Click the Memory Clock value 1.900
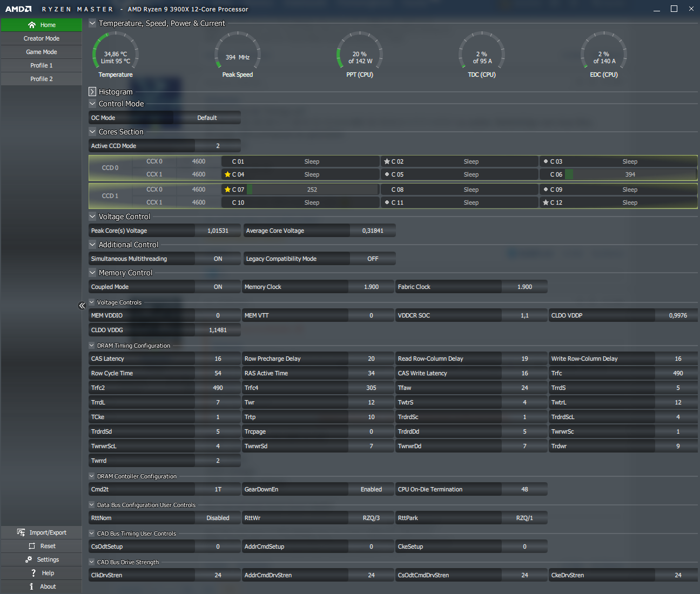 [x=371, y=287]
